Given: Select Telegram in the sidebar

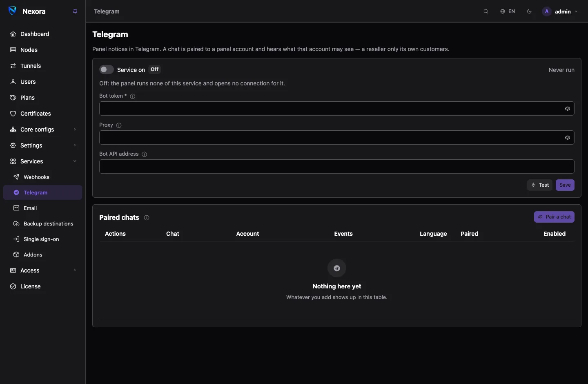Looking at the screenshot, I should [x=43, y=192].
